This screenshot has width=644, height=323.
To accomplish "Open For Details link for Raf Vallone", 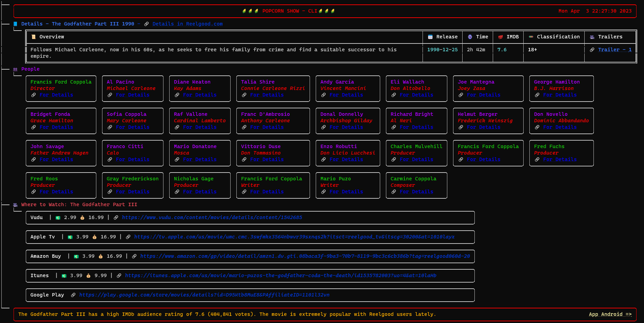I will tap(200, 127).
